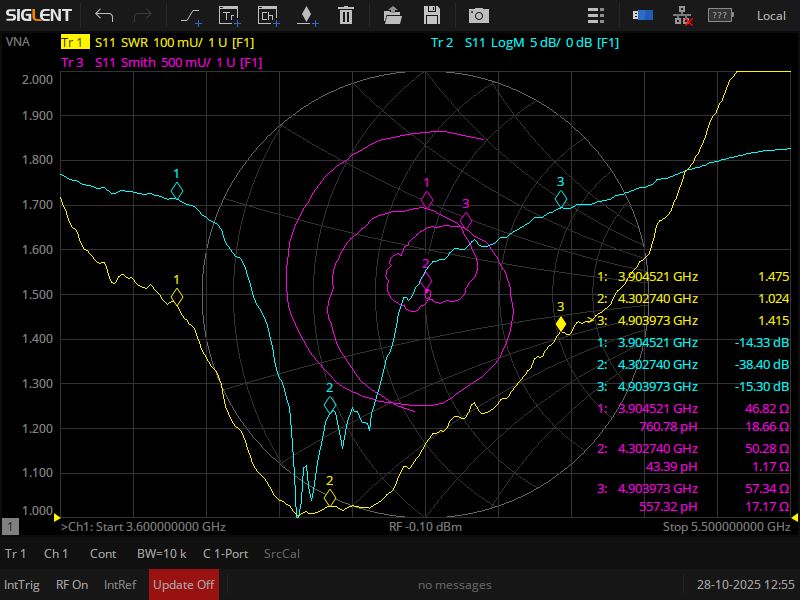Click the undo arrow icon

tap(104, 15)
